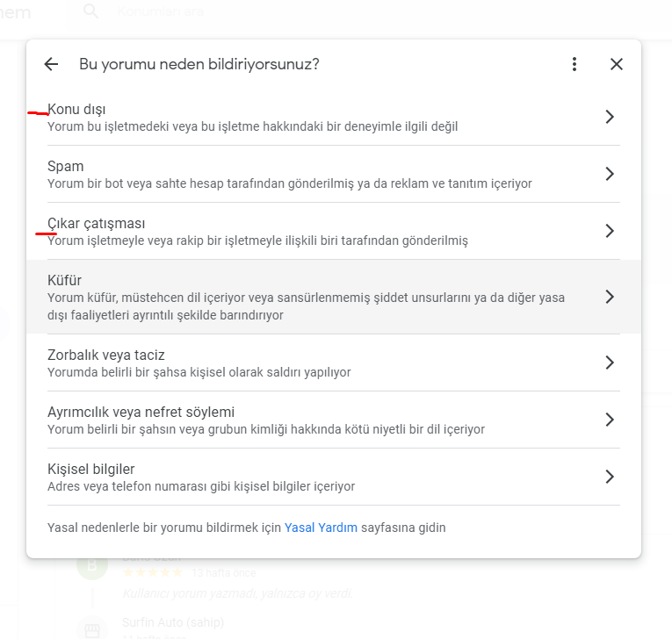This screenshot has width=672, height=639.
Task: Choose Spam as the report reason
Action: point(334,175)
